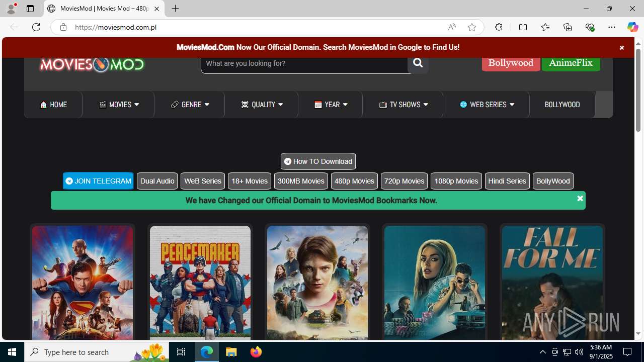Open Split screen icon
644x362 pixels.
click(x=523, y=27)
